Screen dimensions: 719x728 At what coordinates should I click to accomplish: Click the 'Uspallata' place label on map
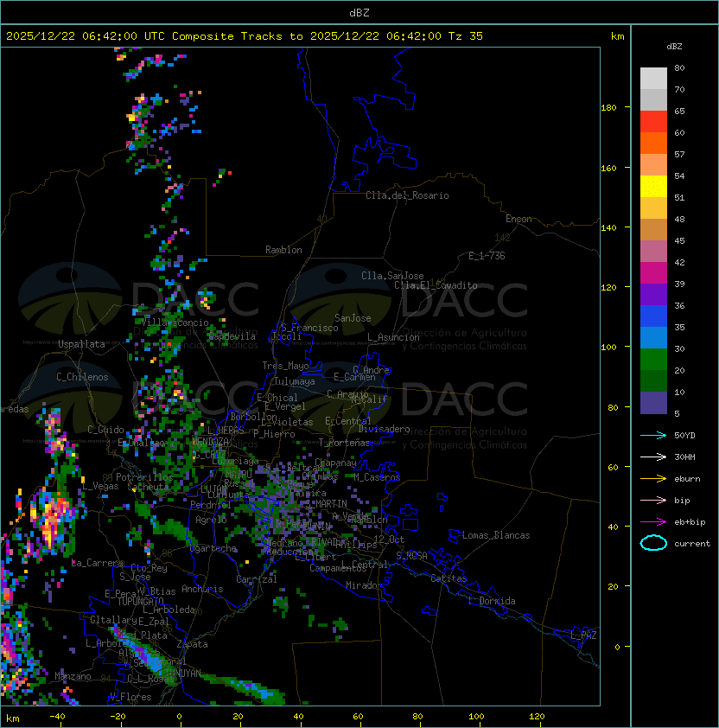(x=81, y=344)
